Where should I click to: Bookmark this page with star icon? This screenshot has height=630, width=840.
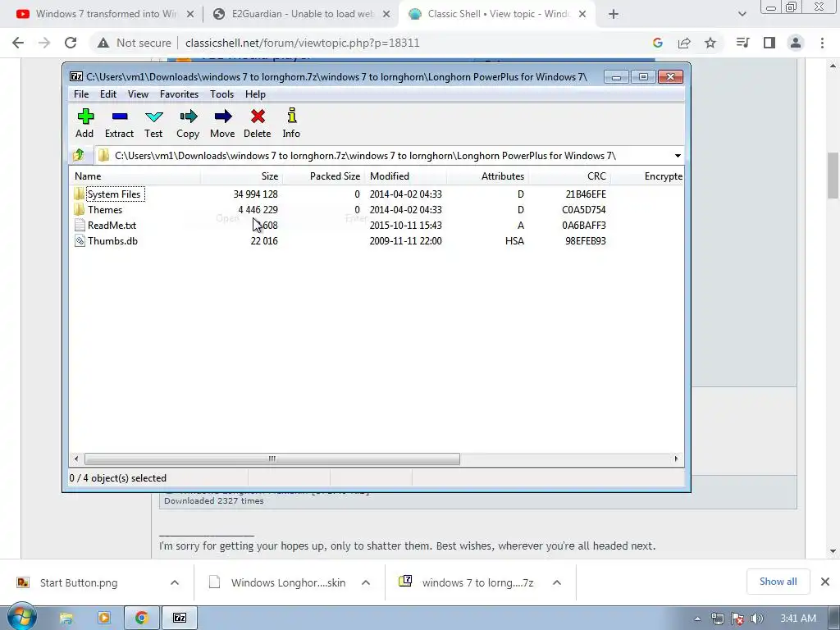pos(710,43)
